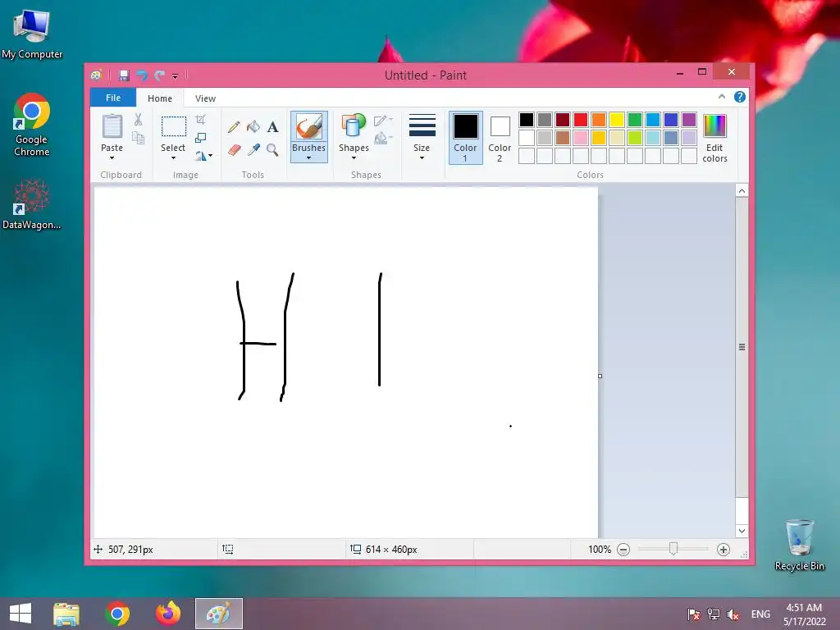The image size is (840, 630).
Task: Collapse the ribbon with chevron
Action: (x=722, y=97)
